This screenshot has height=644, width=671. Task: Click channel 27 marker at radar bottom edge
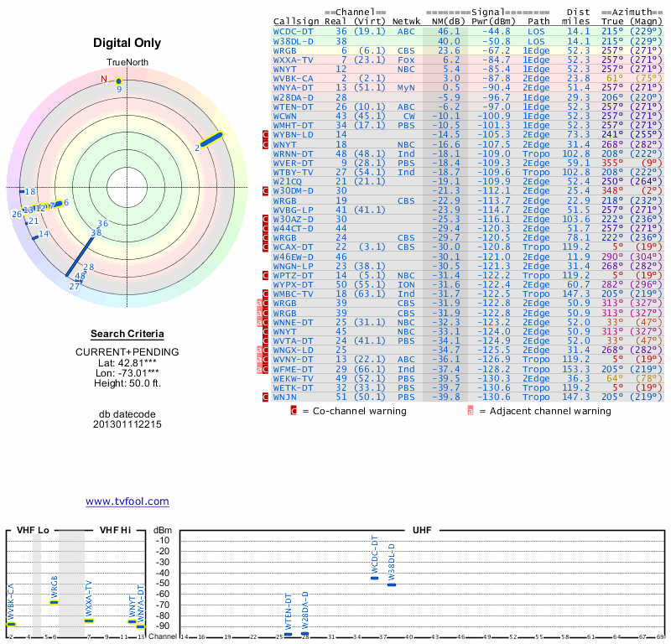click(74, 286)
